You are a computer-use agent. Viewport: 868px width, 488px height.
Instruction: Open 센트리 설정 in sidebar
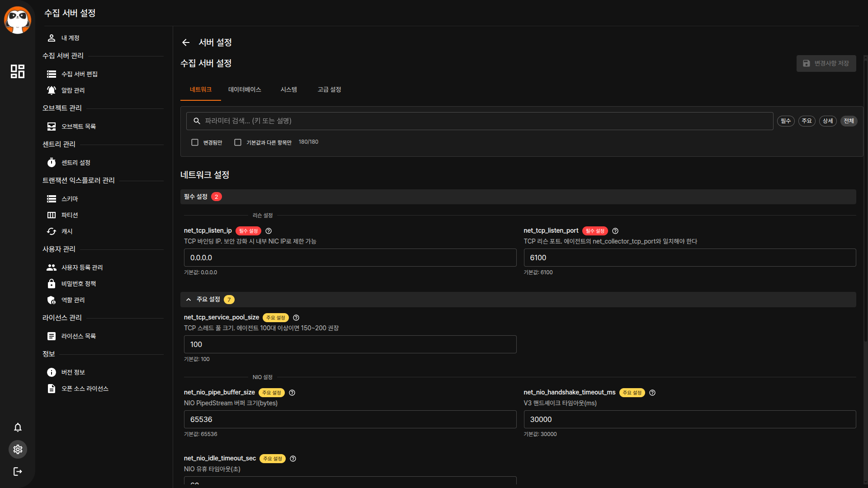(x=76, y=163)
